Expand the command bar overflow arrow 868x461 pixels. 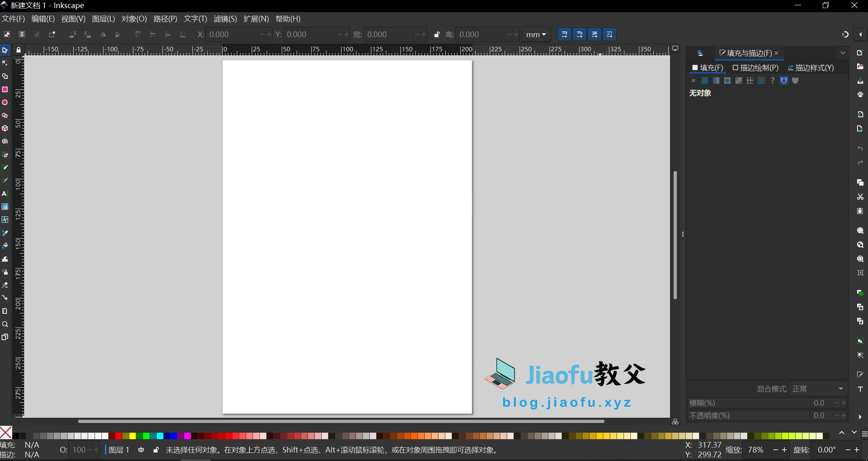point(860,417)
